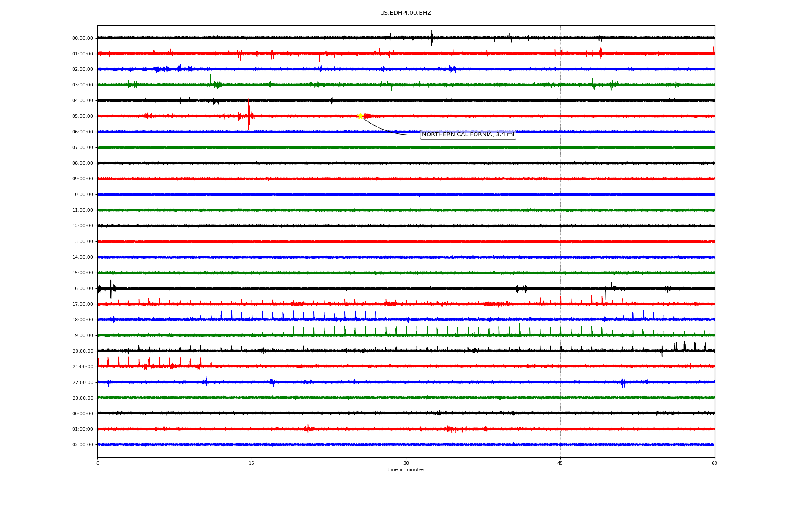812x508 pixels.
Task: Select the 14:00:00 row time label
Action: pyautogui.click(x=82, y=257)
